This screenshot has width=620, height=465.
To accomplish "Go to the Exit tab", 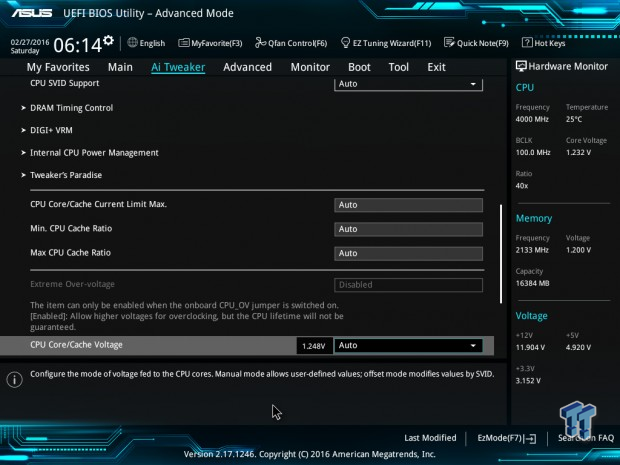I will (x=437, y=67).
